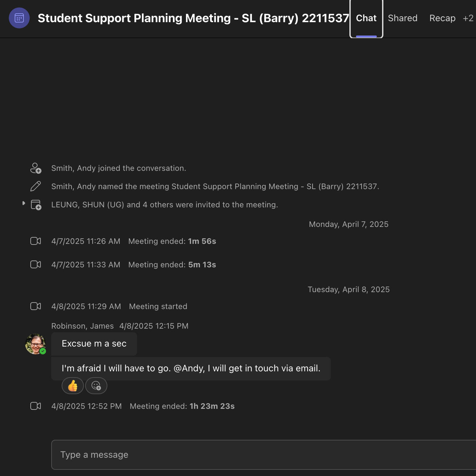The image size is (476, 476).
Task: Click video icon for 11:26 AM meeting
Action: tap(36, 241)
